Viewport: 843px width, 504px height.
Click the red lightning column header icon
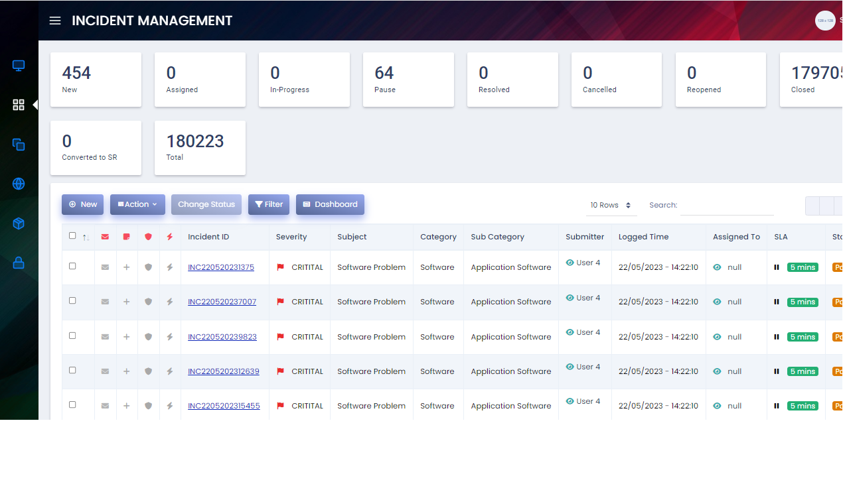170,237
